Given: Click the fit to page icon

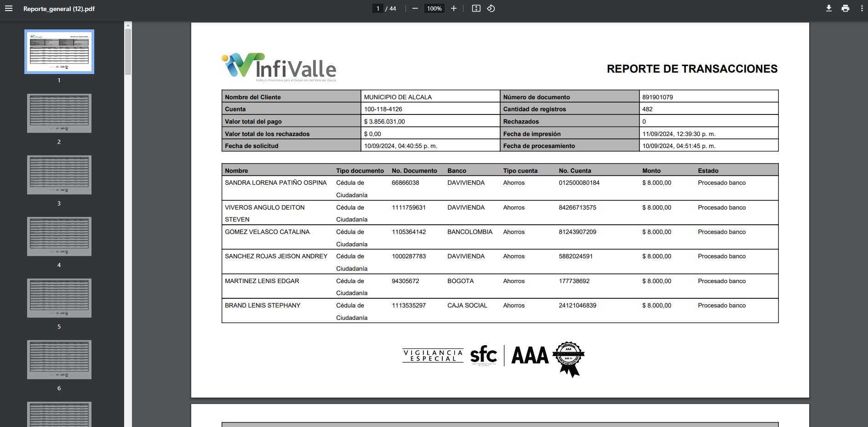Looking at the screenshot, I should [x=476, y=8].
